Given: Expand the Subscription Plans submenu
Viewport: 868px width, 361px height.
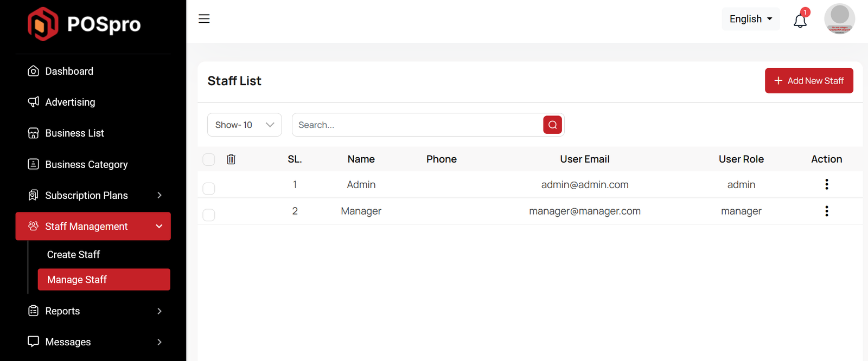Looking at the screenshot, I should (x=93, y=195).
